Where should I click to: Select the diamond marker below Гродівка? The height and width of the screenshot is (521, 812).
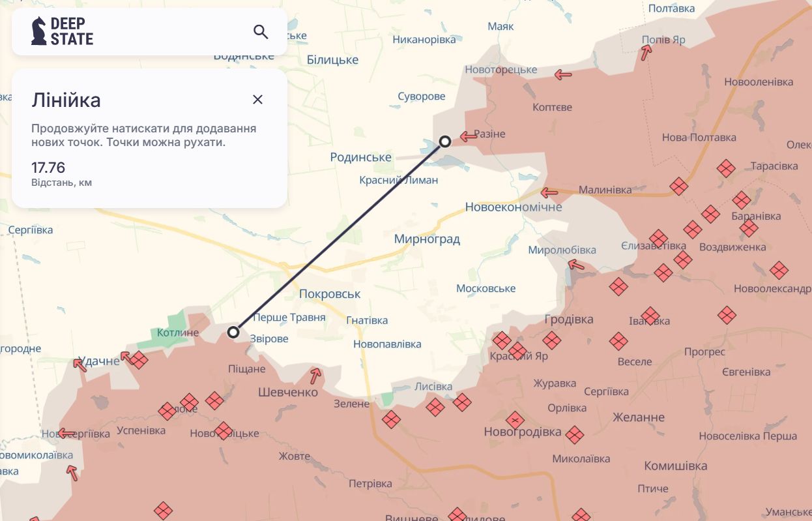pyautogui.click(x=552, y=340)
